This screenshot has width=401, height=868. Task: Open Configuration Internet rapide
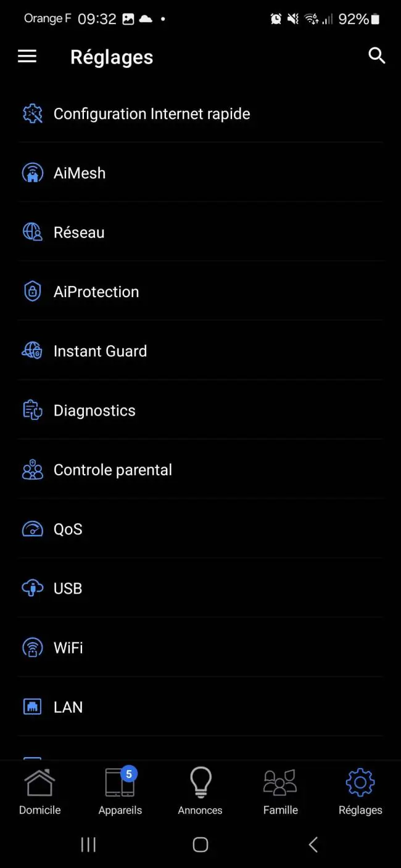[x=200, y=113]
